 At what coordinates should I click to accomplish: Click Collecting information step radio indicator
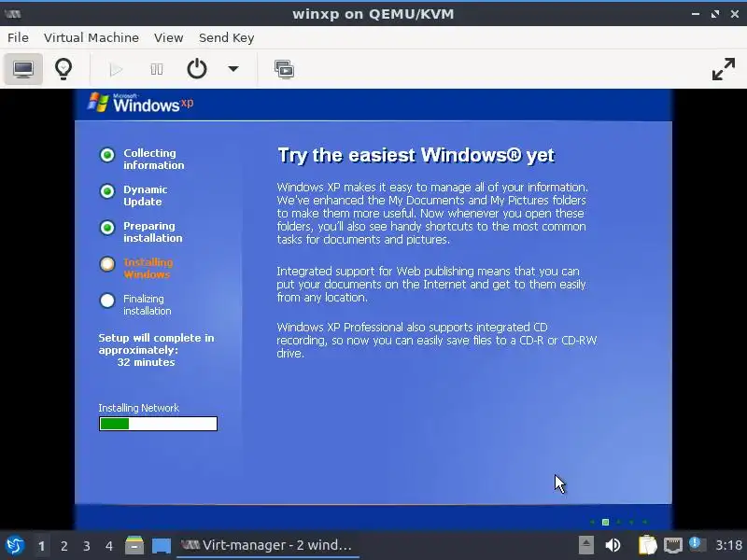[107, 155]
